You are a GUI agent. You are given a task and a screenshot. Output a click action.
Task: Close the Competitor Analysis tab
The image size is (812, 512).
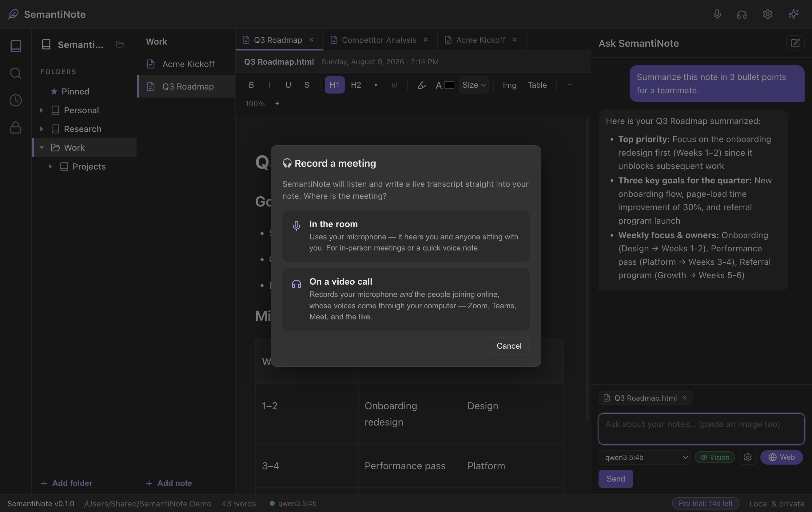(426, 40)
